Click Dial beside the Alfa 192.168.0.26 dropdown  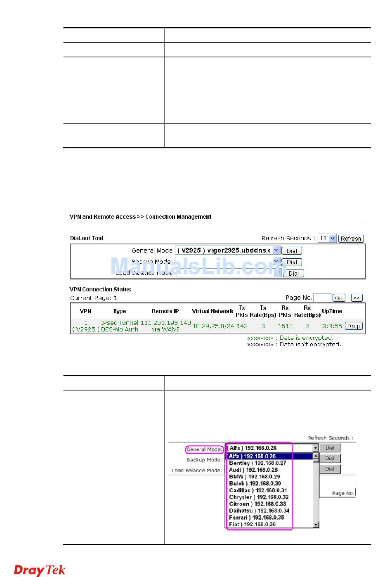[x=330, y=448]
